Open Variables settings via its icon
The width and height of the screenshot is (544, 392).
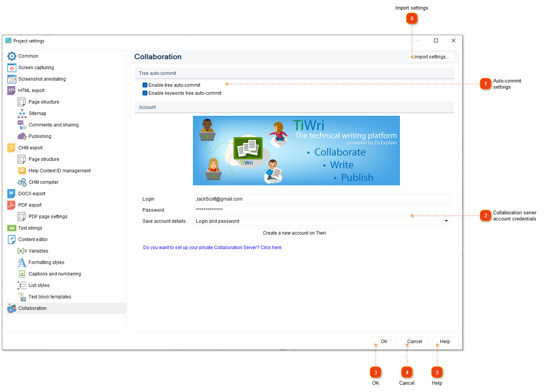(22, 251)
